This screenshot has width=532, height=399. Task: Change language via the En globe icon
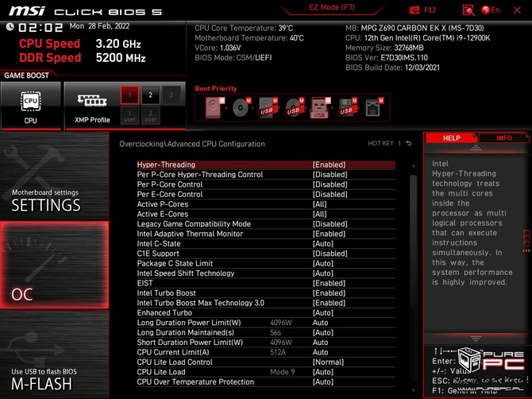pyautogui.click(x=491, y=10)
